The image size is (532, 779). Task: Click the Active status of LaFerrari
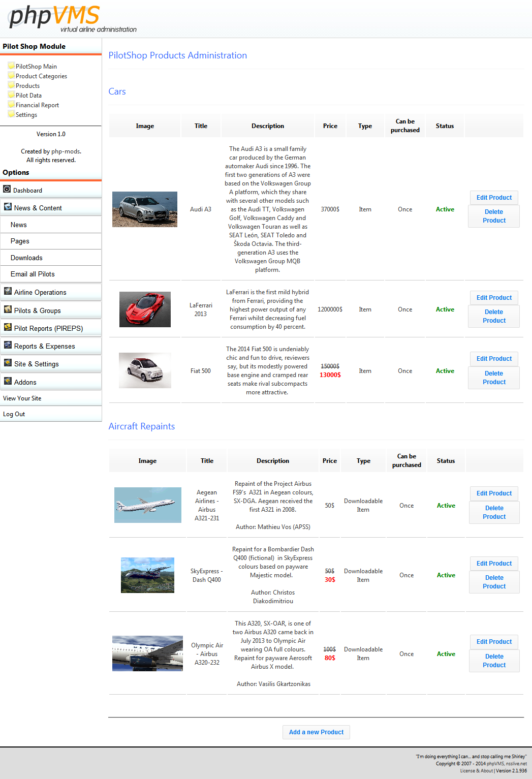[x=445, y=309]
